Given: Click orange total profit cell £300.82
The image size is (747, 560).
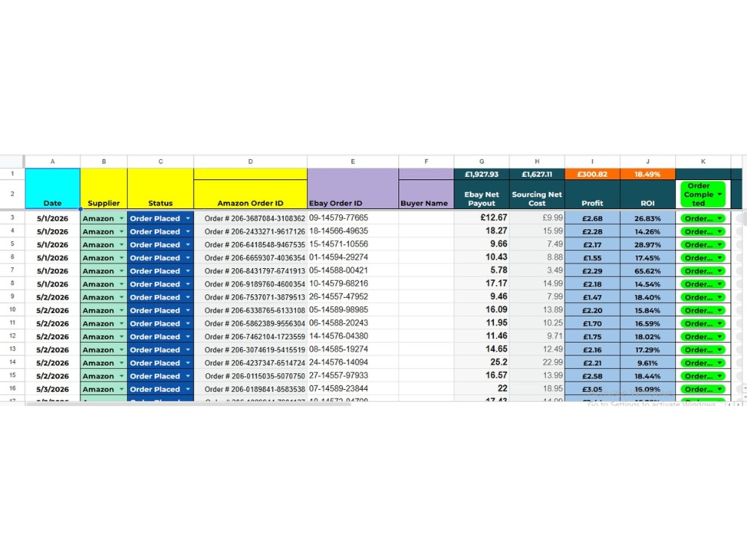Looking at the screenshot, I should point(592,174).
